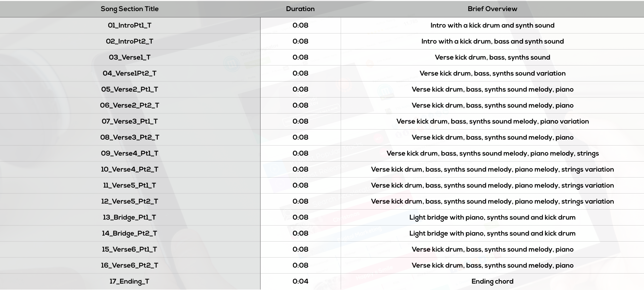Select the 17_Ending_T row title
Viewport: 644px width, 290px height.
point(129,281)
